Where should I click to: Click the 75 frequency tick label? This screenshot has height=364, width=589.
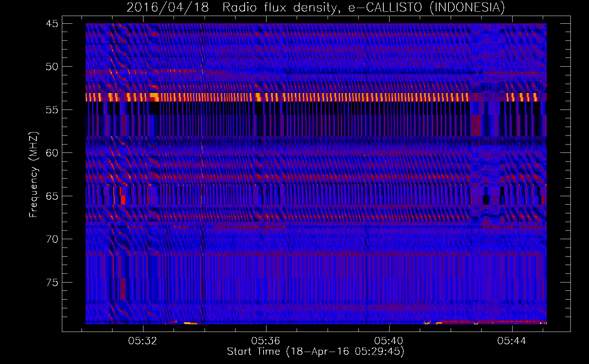[52, 282]
